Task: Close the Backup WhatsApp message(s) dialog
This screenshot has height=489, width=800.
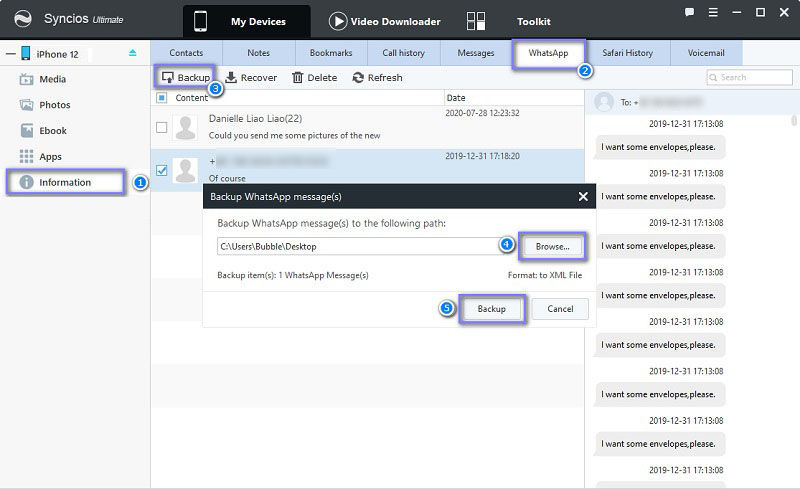Action: tap(583, 197)
